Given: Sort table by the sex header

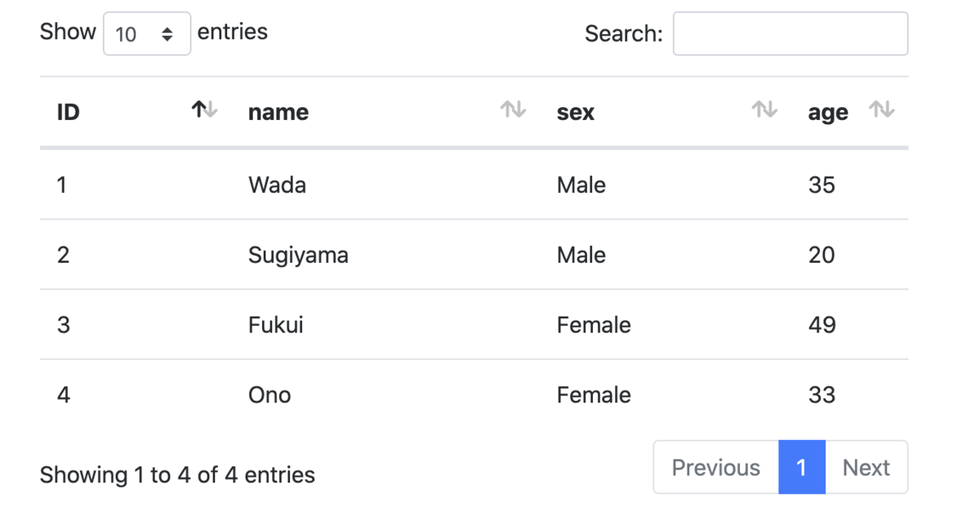Looking at the screenshot, I should pyautogui.click(x=576, y=112).
